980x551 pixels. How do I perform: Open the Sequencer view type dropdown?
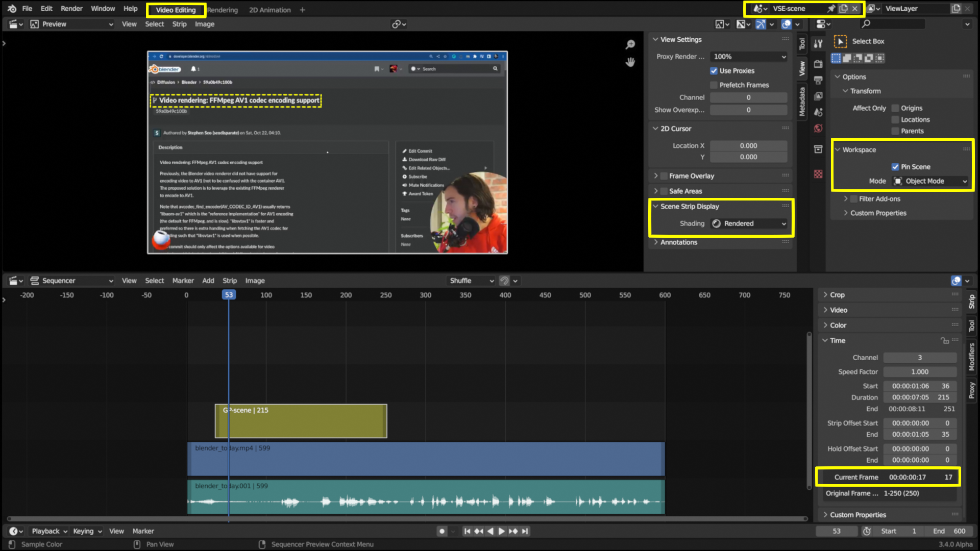click(x=71, y=281)
